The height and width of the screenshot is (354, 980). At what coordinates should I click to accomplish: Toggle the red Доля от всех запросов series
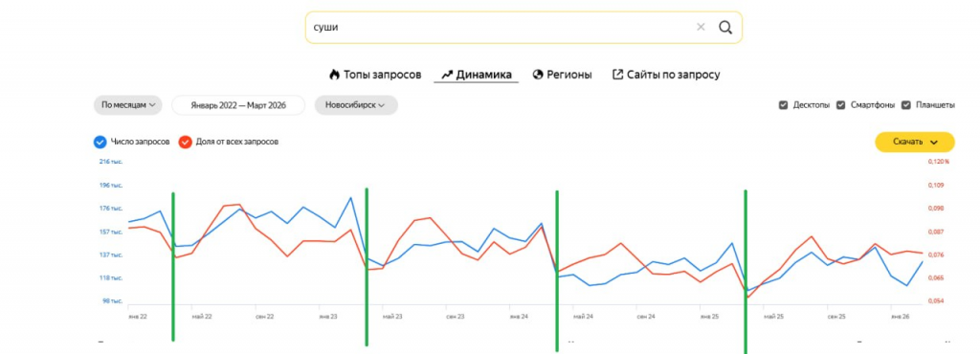pyautogui.click(x=185, y=143)
